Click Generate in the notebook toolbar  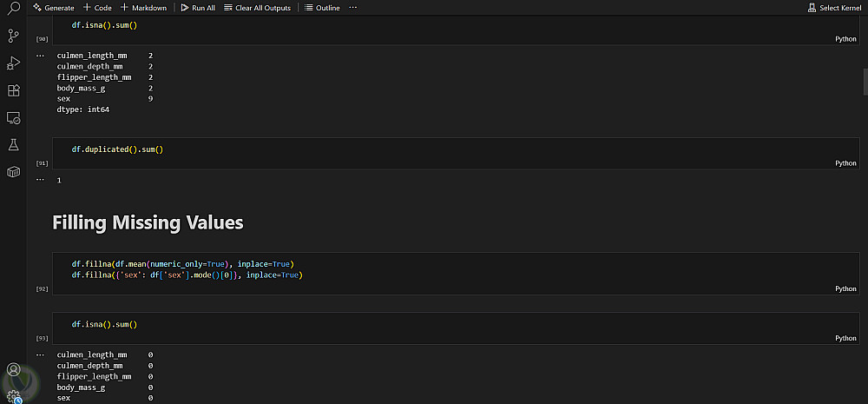[54, 8]
